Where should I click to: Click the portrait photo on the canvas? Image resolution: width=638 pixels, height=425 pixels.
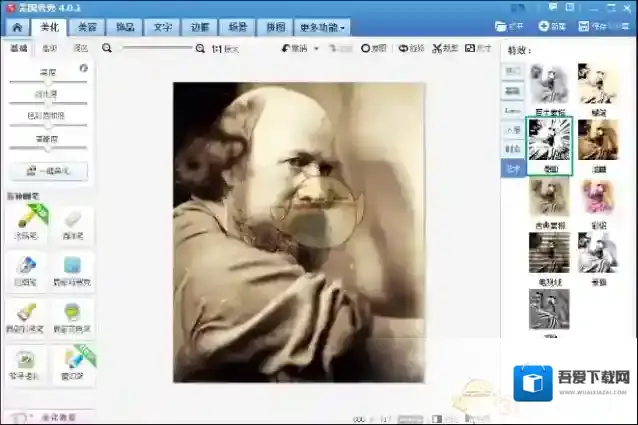[x=299, y=233]
